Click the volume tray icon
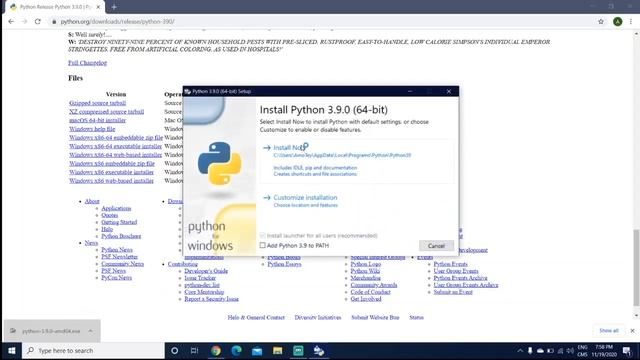 coord(571,351)
